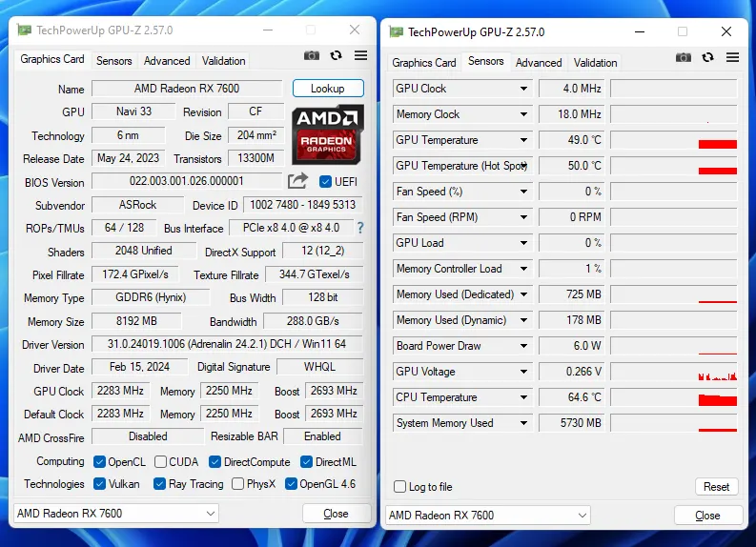Viewport: 756px width, 547px height.
Task: Click the Lookup button
Action: coord(328,89)
